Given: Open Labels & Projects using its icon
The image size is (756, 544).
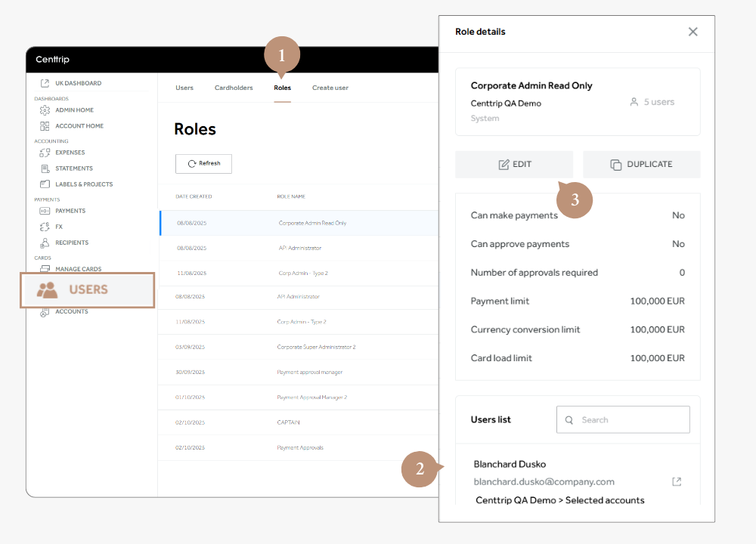Looking at the screenshot, I should pos(45,184).
